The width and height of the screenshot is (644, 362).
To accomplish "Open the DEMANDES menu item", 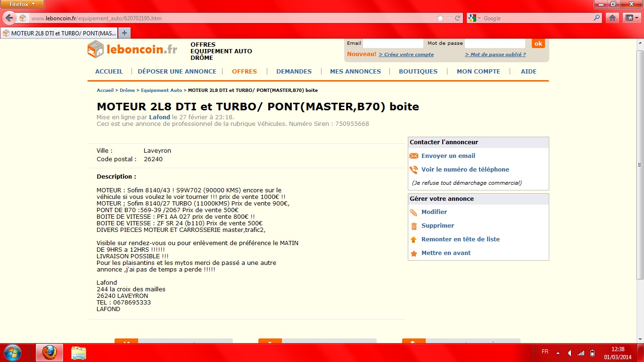I will tap(294, 72).
